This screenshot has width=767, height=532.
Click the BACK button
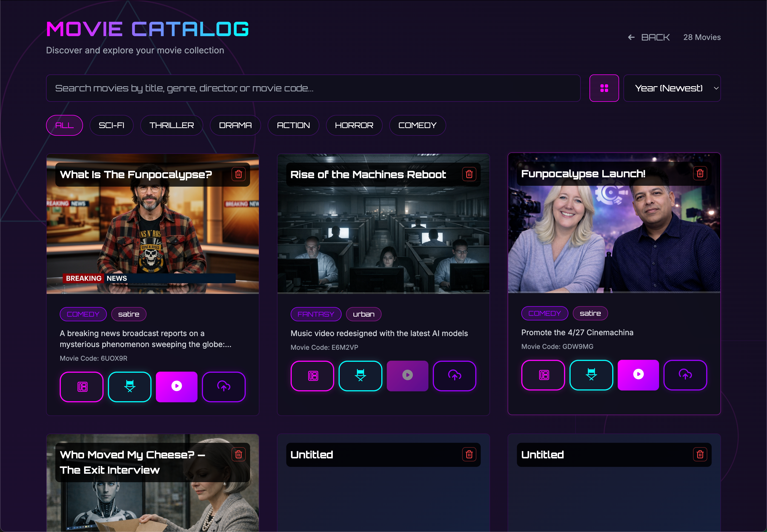point(649,37)
